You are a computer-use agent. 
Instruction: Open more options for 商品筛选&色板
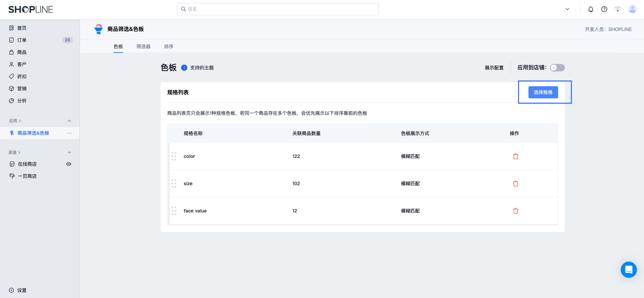(69, 133)
